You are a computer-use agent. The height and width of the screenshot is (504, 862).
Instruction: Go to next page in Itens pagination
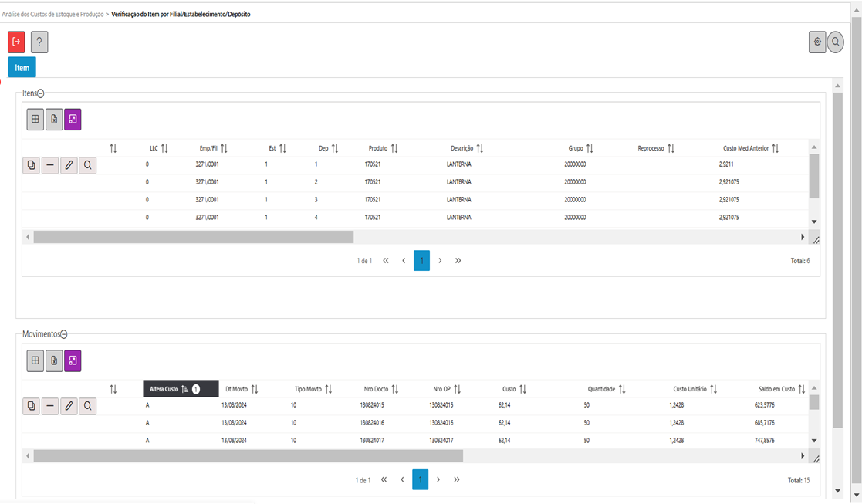440,261
